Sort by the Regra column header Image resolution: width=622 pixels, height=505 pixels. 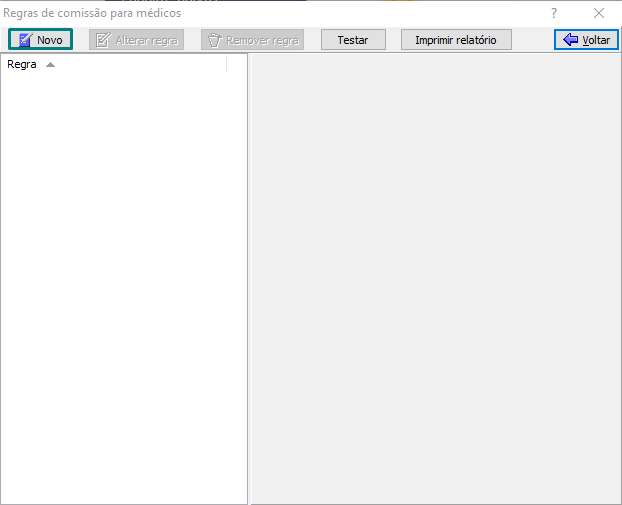pos(113,64)
